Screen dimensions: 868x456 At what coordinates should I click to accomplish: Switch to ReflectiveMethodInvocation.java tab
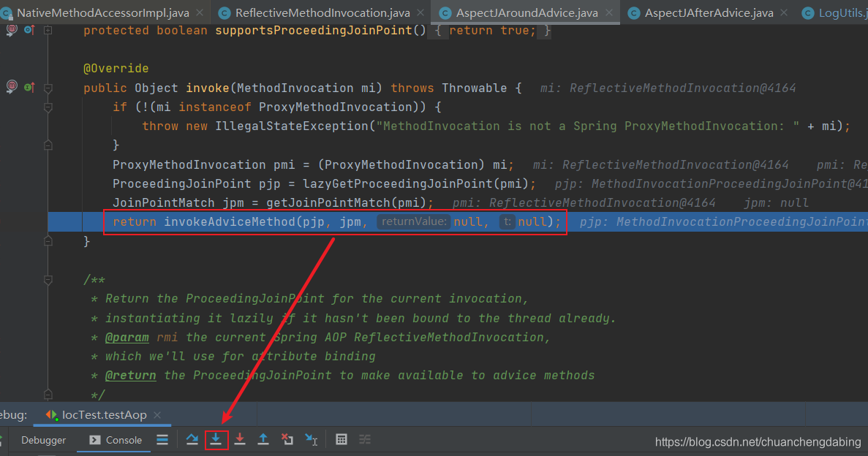(322, 12)
